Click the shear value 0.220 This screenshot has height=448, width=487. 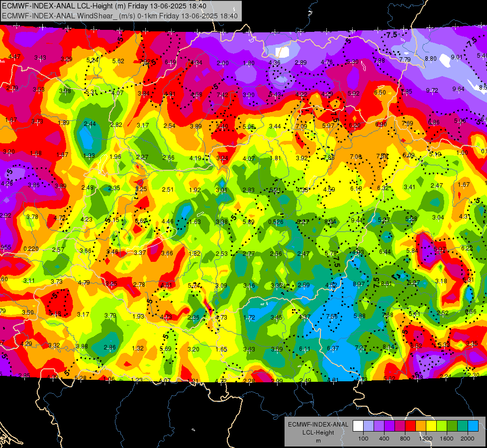(x=31, y=249)
